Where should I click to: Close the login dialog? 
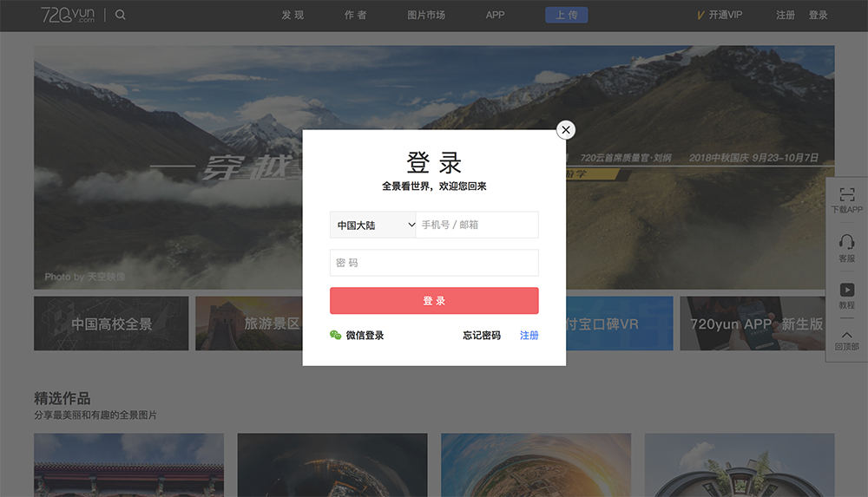[x=565, y=130]
